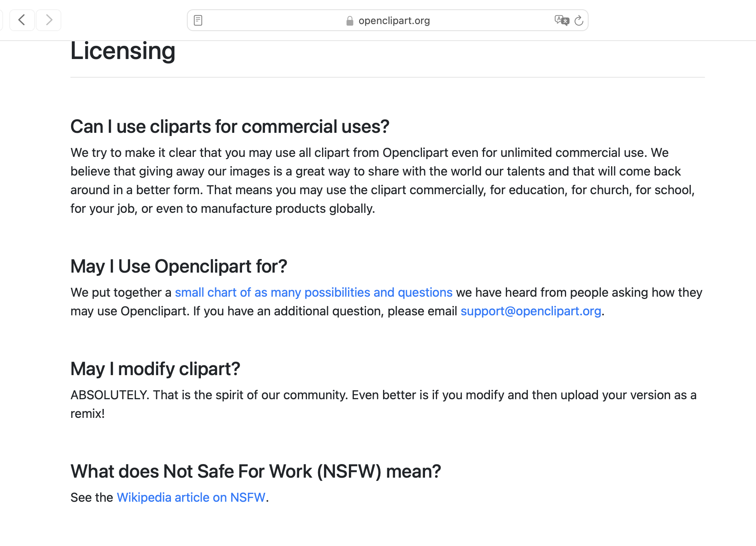Click the word ABSOLUTELY in the paragraph
Image resolution: width=756 pixels, height=546 pixels.
110,395
